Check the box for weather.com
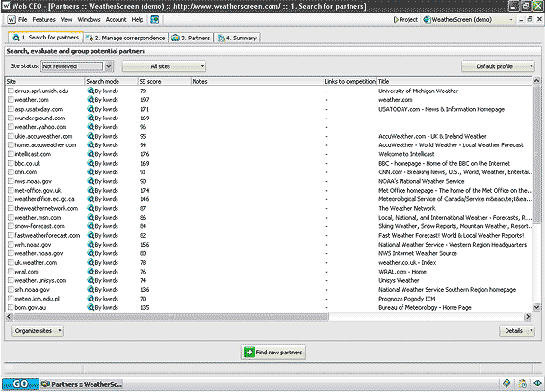 [11, 100]
